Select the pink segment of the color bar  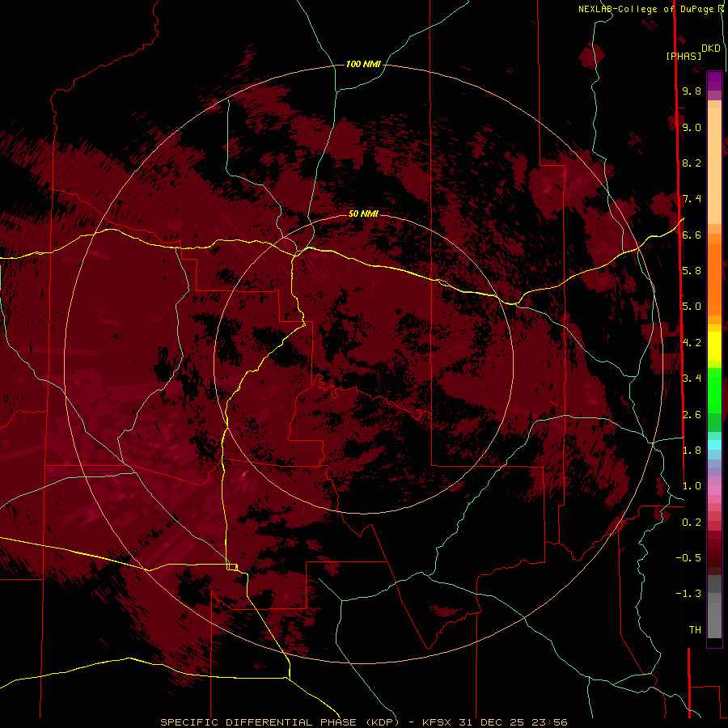tap(714, 490)
